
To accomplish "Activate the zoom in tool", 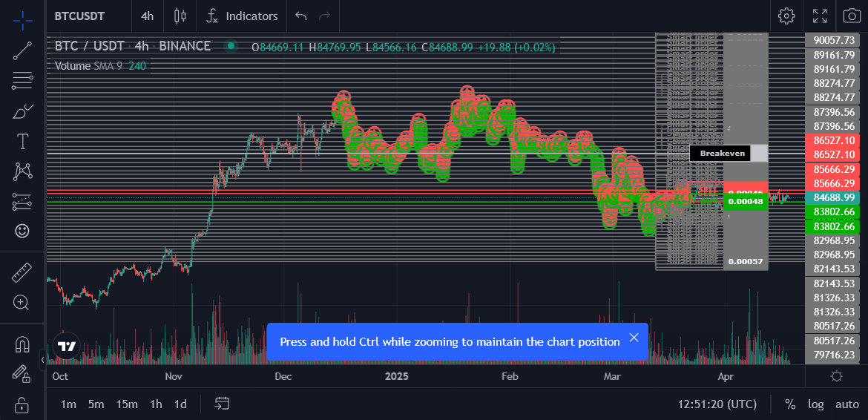I will click(22, 302).
